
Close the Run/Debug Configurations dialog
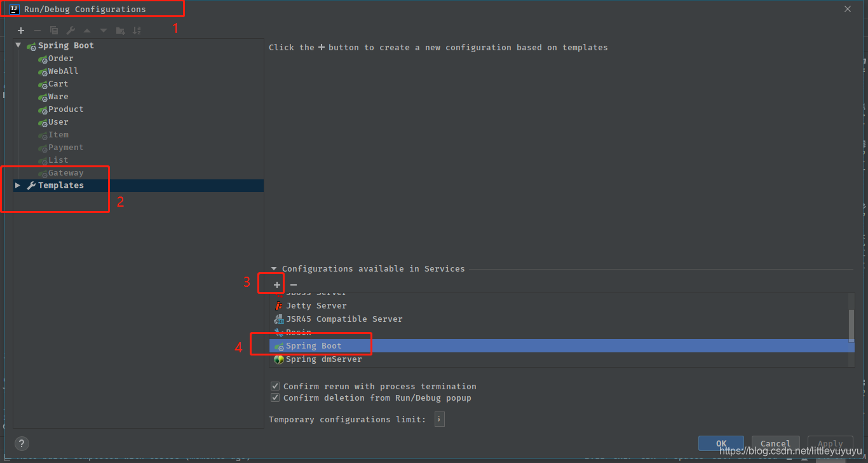point(848,9)
